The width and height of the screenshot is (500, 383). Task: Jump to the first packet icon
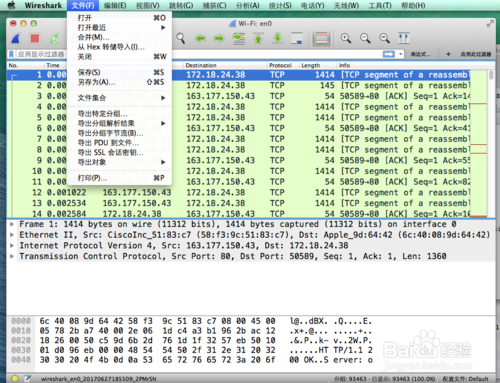[258, 38]
